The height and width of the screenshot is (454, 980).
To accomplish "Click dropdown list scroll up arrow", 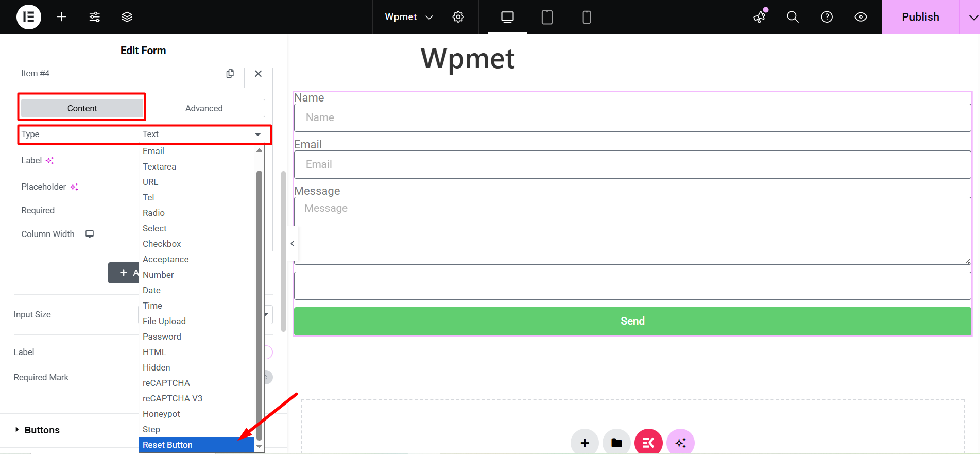I will [260, 150].
